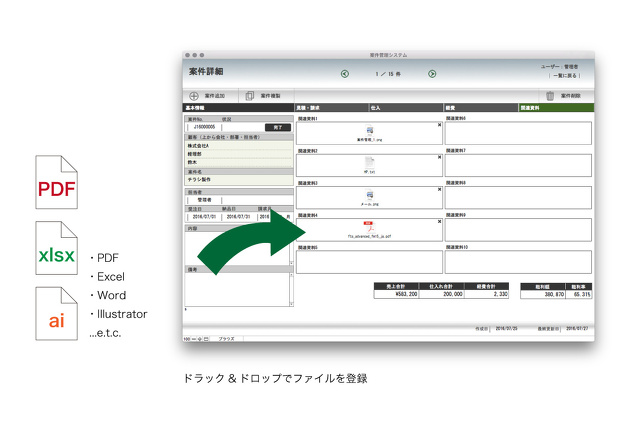Image resolution: width=640 pixels, height=426 pixels.
Task: Open the txt file icon in 関連資料2
Action: pos(368,162)
